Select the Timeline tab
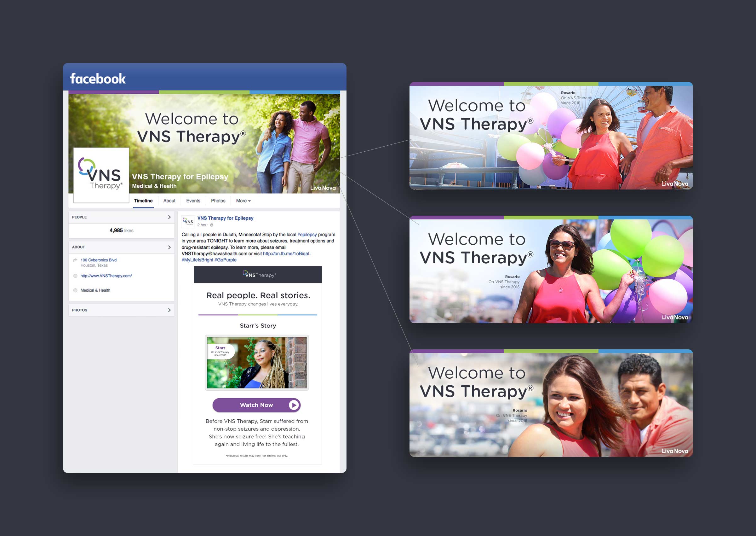This screenshot has height=536, width=756. tap(143, 201)
